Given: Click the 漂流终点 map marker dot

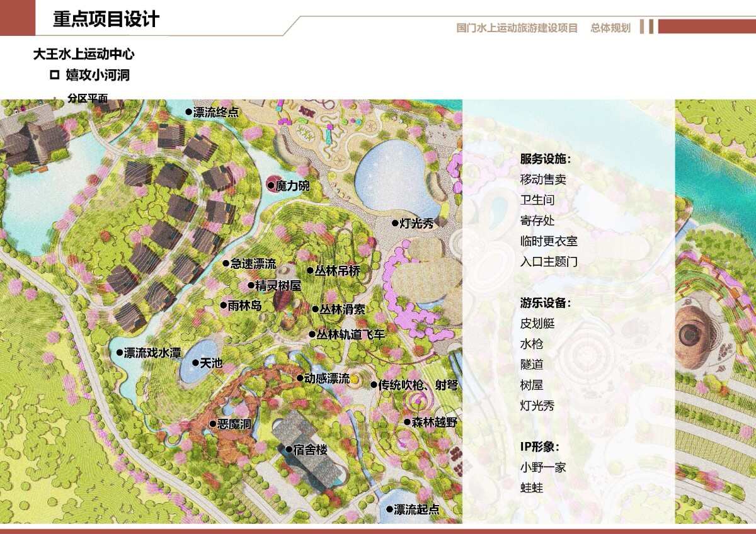Looking at the screenshot, I should tap(188, 112).
